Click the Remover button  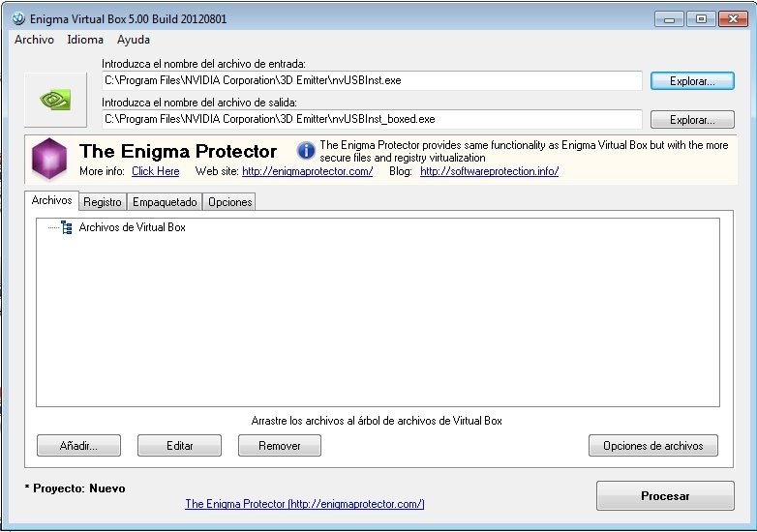click(x=280, y=446)
